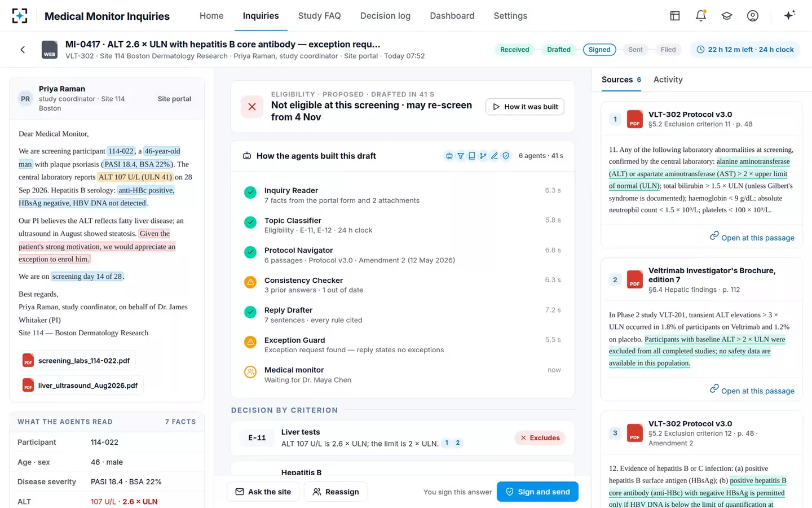
Task: Open liver_ultrasound_Aug2026.pdf attachment
Action: click(x=81, y=386)
